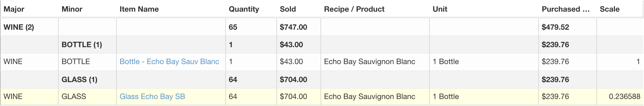Open the Bottle - Echo Bay Sauv Blanc link
This screenshot has width=644, height=106.
(x=169, y=62)
